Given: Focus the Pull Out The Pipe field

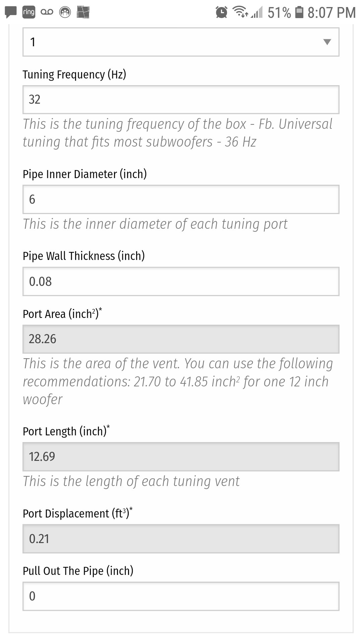Looking at the screenshot, I should (181, 596).
